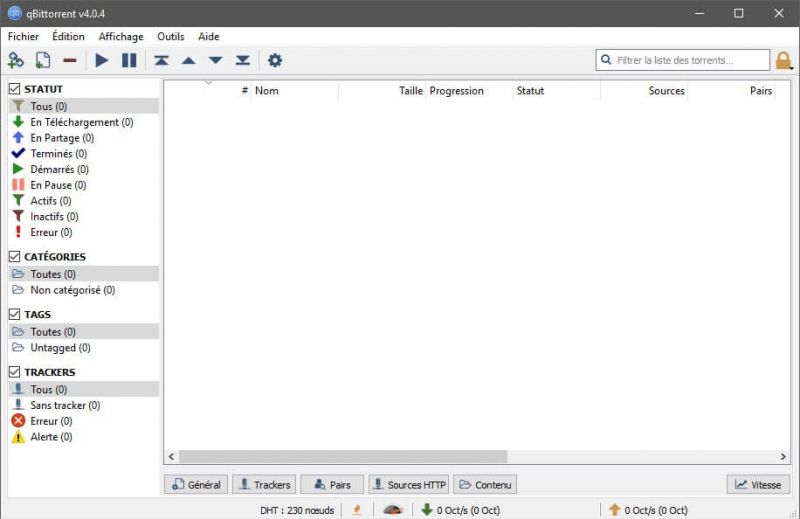The width and height of the screenshot is (800, 519).
Task: Open the Aide menu
Action: [x=209, y=36]
